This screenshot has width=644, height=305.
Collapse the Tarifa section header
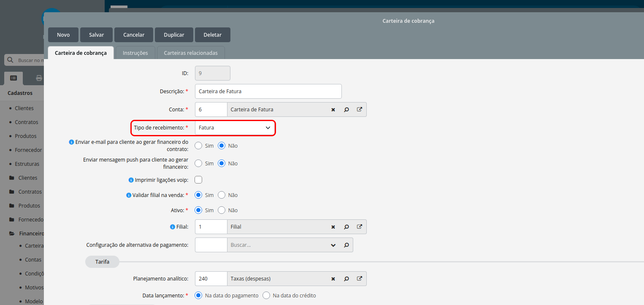click(x=102, y=262)
